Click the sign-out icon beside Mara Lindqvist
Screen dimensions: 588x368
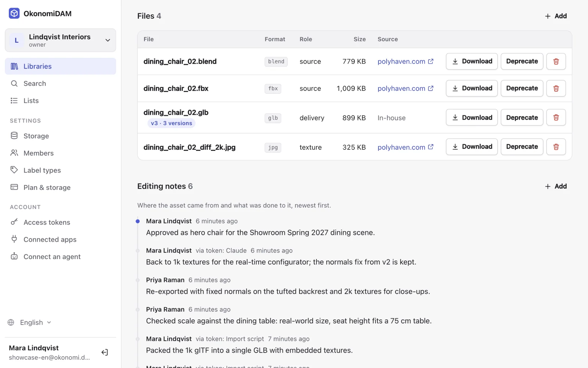coord(105,352)
